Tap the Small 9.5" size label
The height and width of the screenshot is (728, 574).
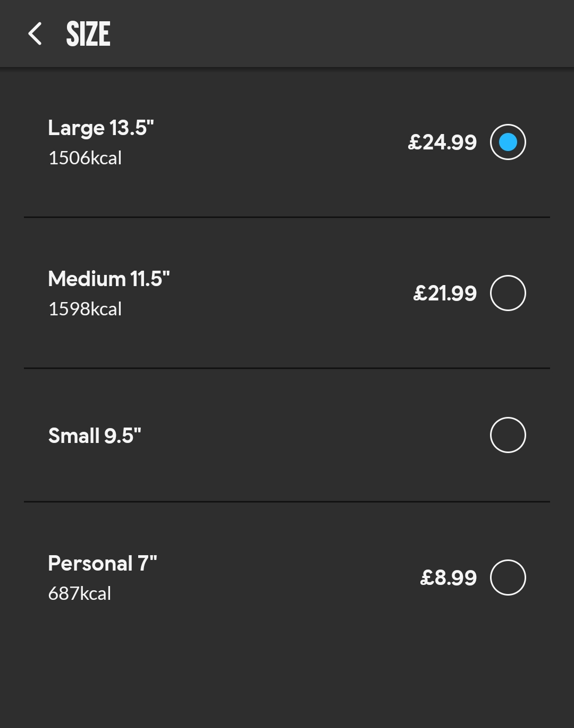95,436
